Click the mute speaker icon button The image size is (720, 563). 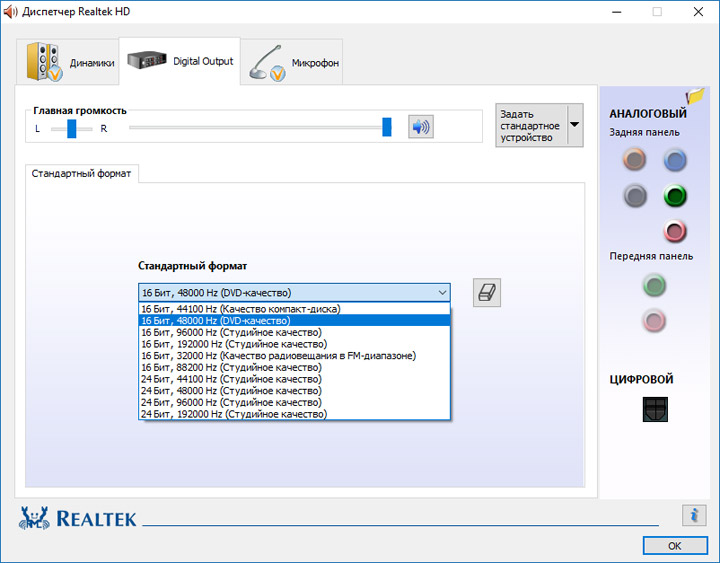pyautogui.click(x=421, y=127)
